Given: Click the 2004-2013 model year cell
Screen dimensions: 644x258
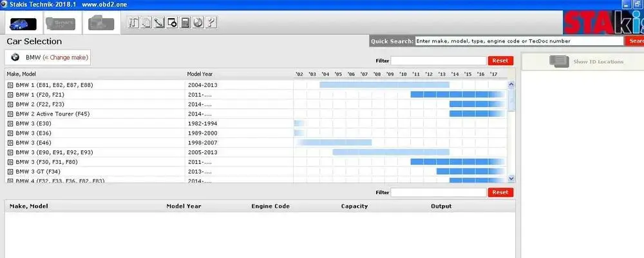Looking at the screenshot, I should 202,85.
